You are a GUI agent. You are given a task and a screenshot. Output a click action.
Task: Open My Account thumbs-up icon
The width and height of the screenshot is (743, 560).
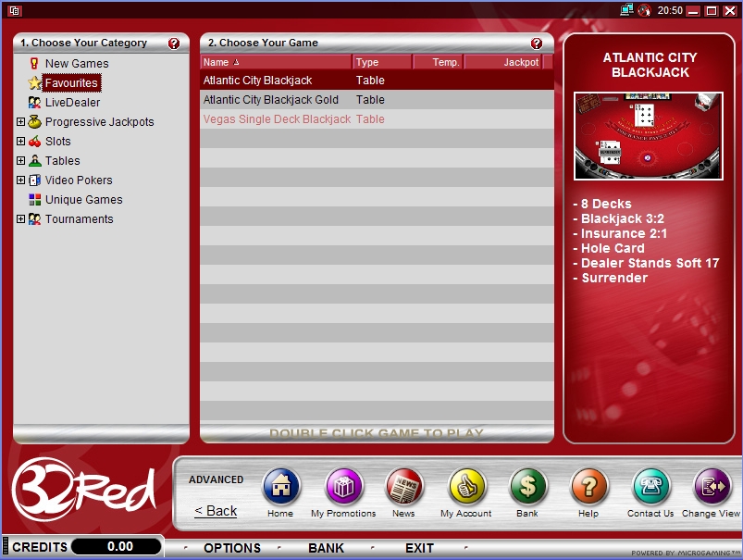coord(466,486)
